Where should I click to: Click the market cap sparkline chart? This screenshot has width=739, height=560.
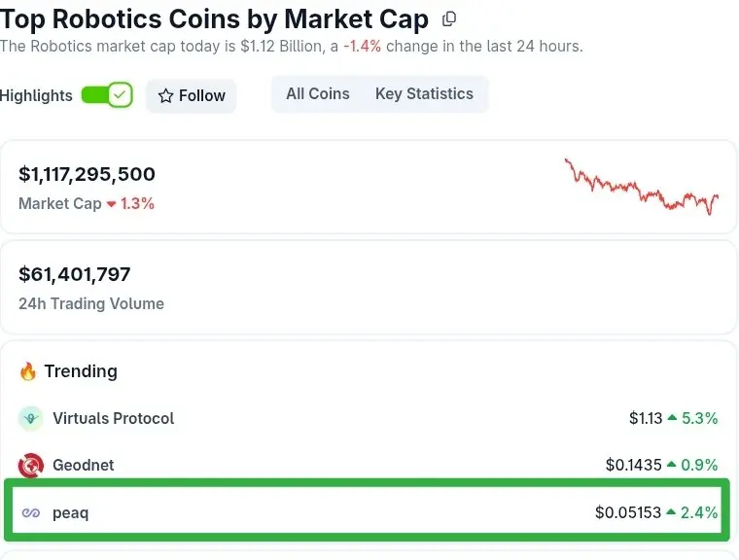pos(641,187)
